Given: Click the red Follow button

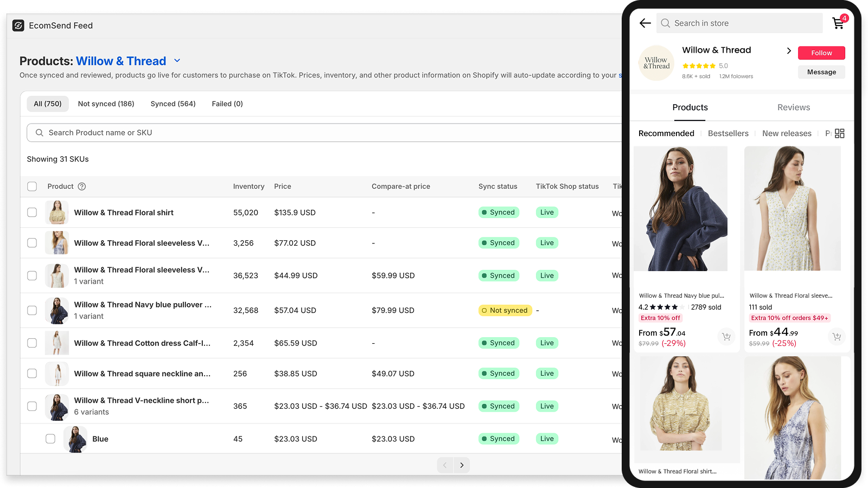Looking at the screenshot, I should [821, 53].
